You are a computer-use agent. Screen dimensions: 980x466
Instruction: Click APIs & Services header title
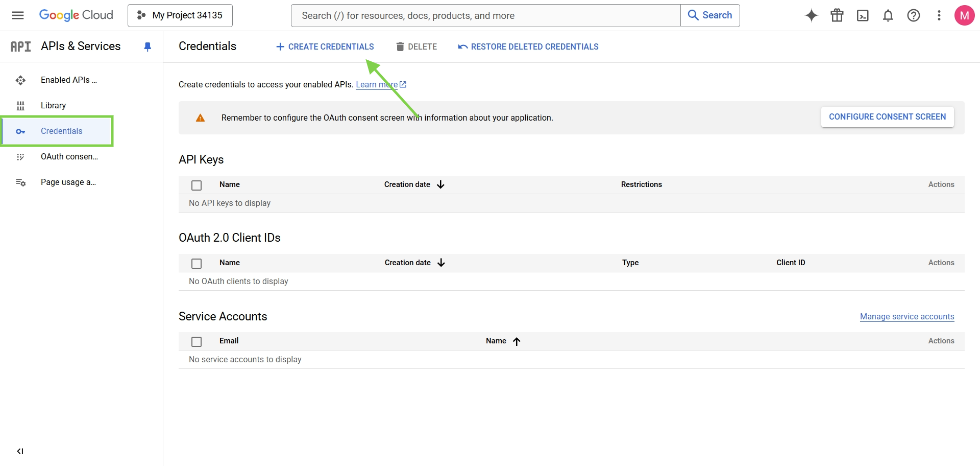tap(81, 46)
